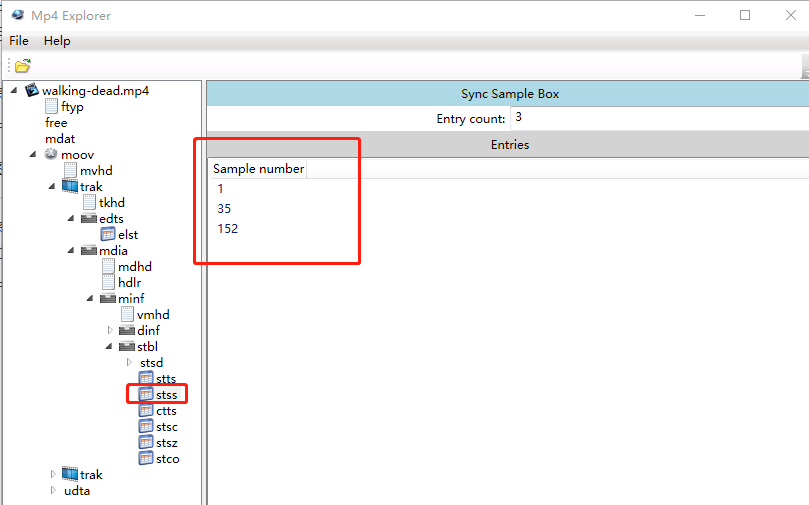Expand the dinf node
Viewport: 809px width, 505px height.
tap(110, 330)
